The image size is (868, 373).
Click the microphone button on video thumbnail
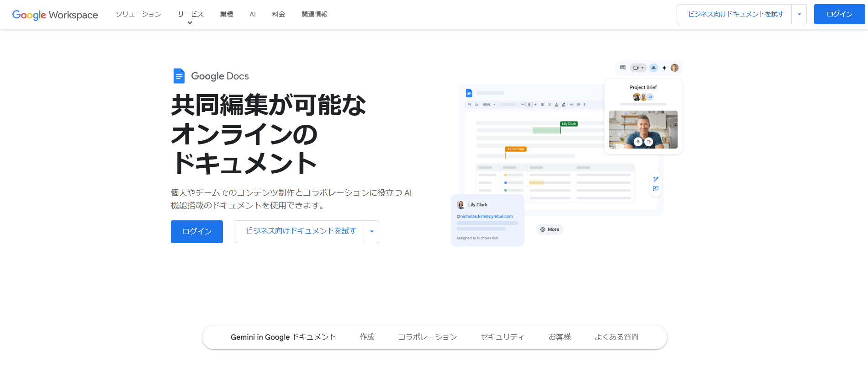coord(638,142)
